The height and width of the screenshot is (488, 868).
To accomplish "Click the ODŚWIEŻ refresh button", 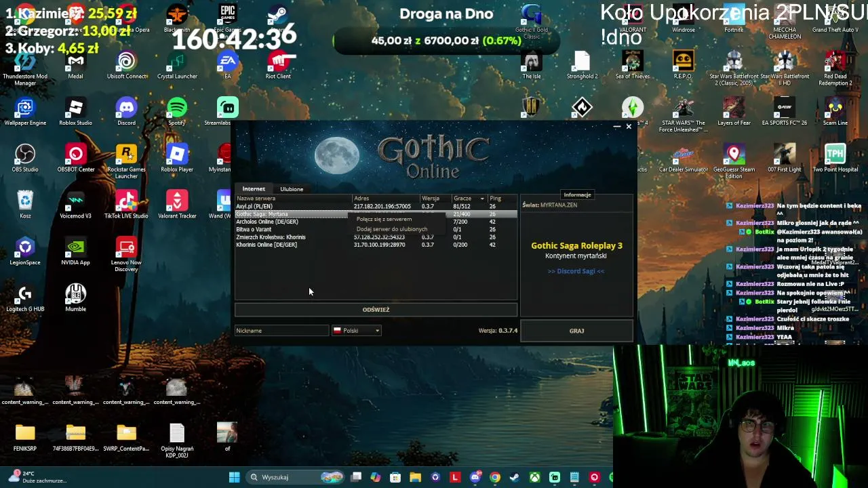I will tap(376, 310).
